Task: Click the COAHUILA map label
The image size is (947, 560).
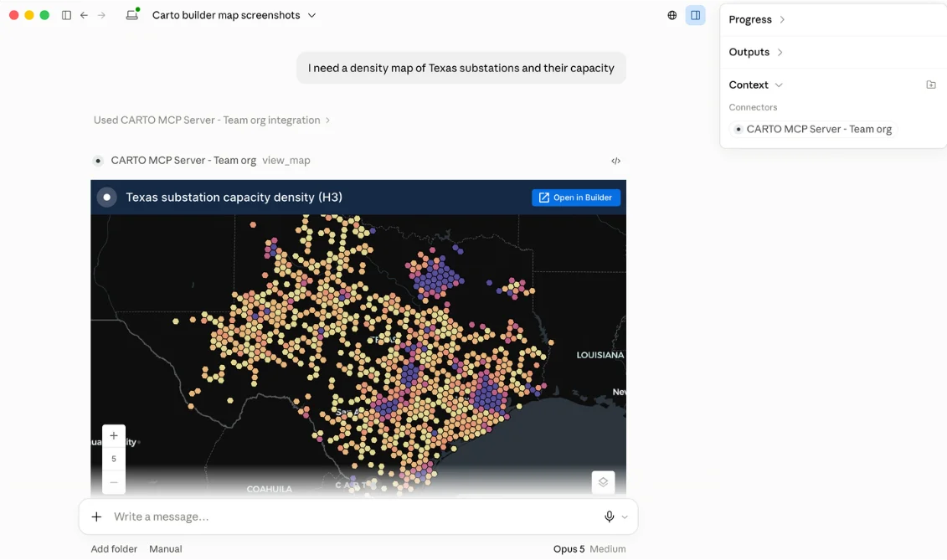Action: click(270, 489)
